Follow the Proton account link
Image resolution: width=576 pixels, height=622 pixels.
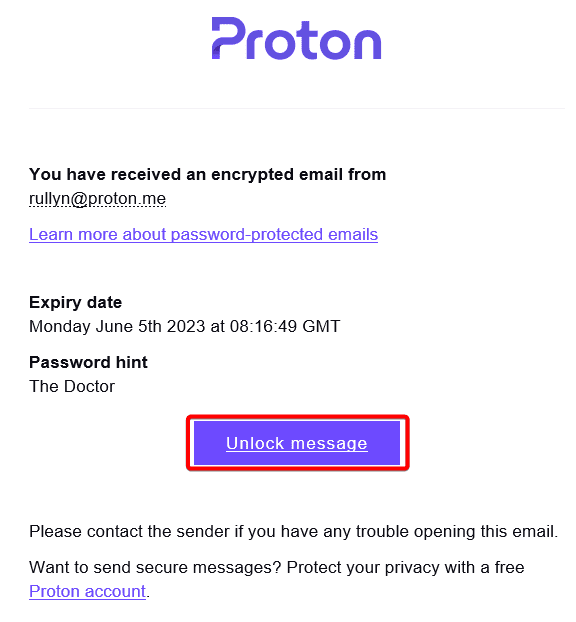88,591
